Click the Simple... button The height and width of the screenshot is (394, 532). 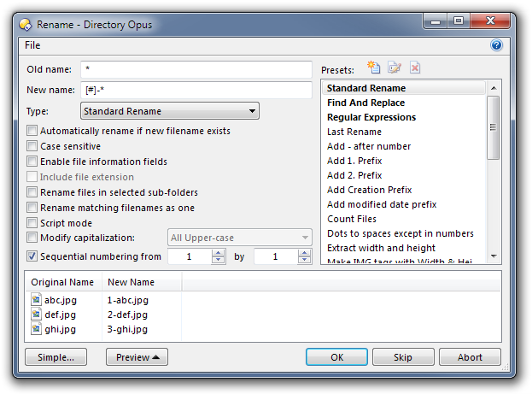coord(56,357)
